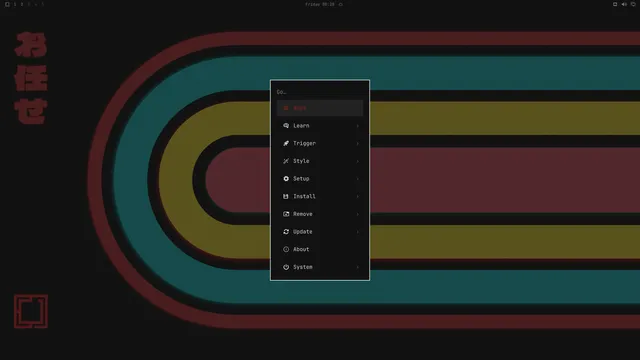Switch to workspace 1 in top bar
Image resolution: width=640 pixels, height=360 pixels.
[x=15, y=4]
